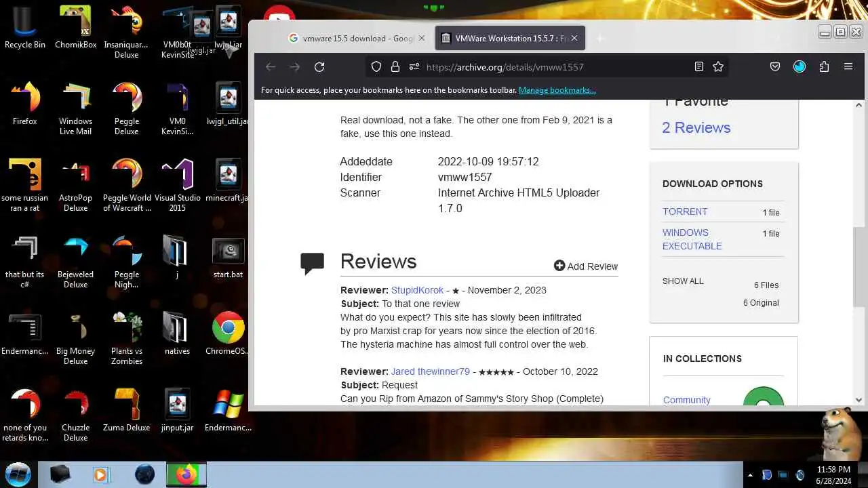
Task: Open media player taskbar icon
Action: coord(101,474)
